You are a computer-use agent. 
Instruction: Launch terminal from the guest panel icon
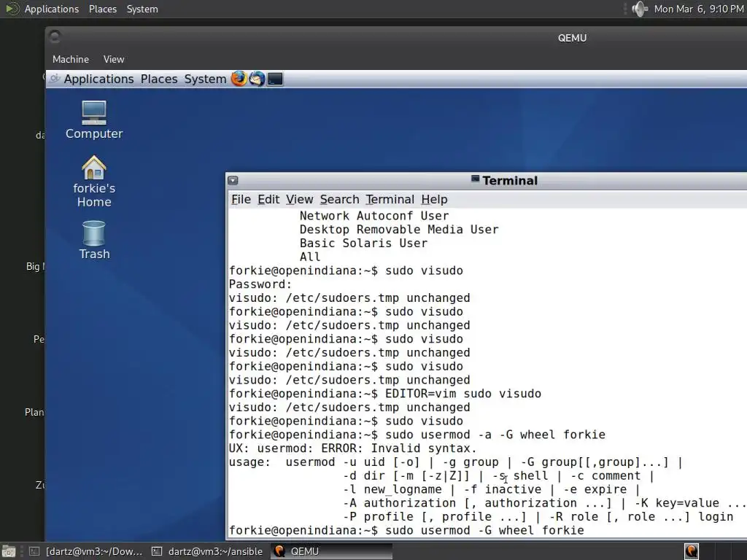275,79
